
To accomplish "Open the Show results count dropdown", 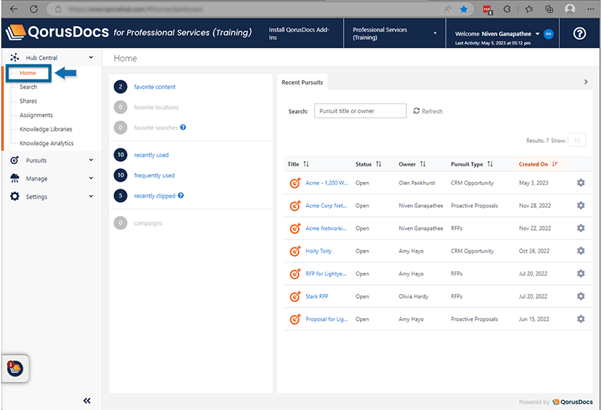I will [577, 141].
